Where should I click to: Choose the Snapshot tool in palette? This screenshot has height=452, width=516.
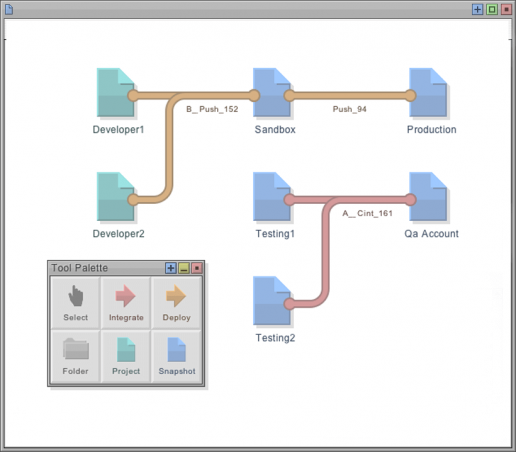pyautogui.click(x=176, y=356)
